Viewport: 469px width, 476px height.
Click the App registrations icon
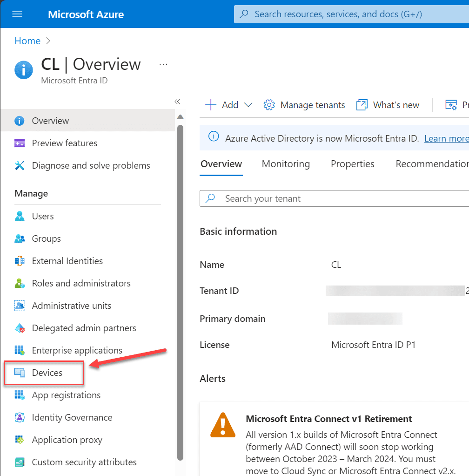pos(20,395)
